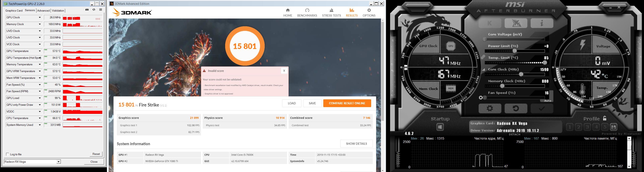Click the 3DMark results vertical scrollbar
This screenshot has height=172, width=644.
383,71
